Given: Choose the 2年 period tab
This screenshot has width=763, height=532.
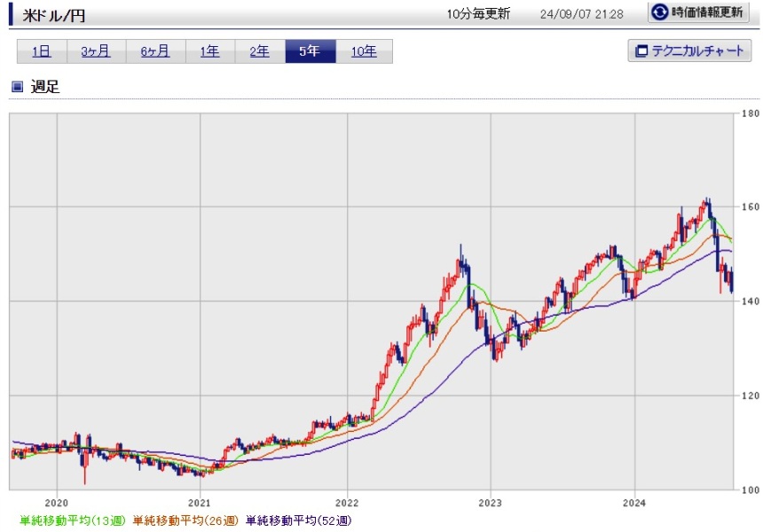Looking at the screenshot, I should pyautogui.click(x=259, y=51).
